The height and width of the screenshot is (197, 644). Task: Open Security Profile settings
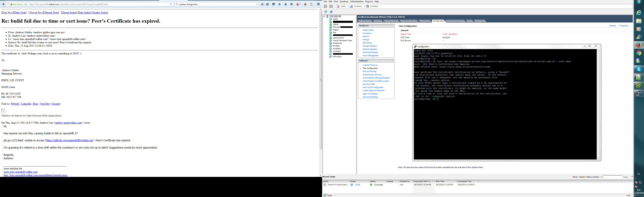(x=368, y=84)
